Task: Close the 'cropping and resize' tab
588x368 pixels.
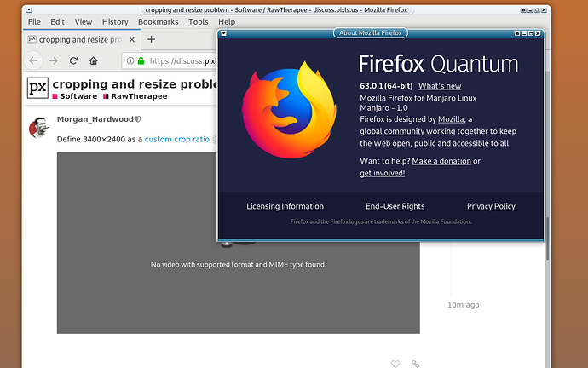Action: 130,39
